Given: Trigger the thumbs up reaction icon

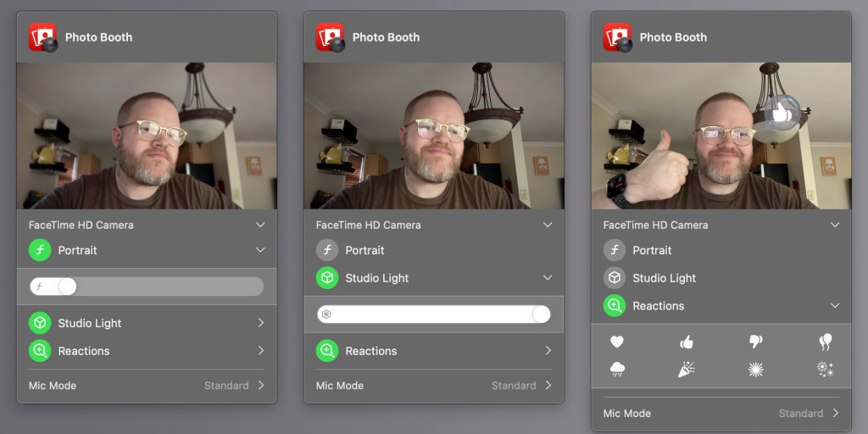Looking at the screenshot, I should point(687,342).
